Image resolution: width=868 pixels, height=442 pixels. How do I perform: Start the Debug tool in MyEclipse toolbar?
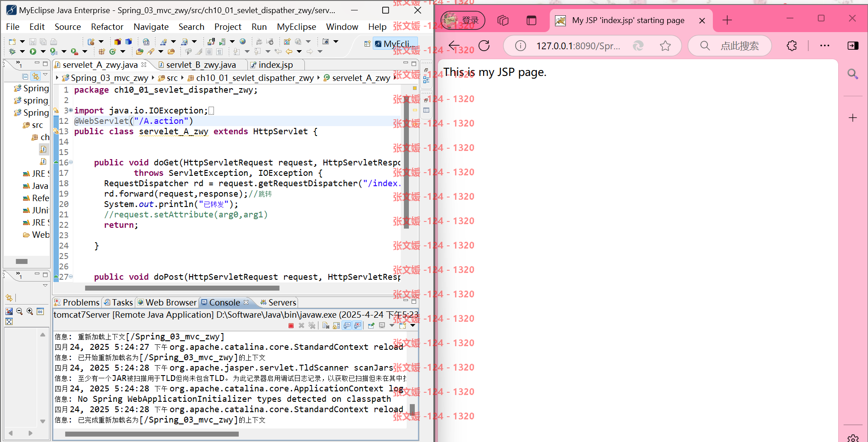12,52
